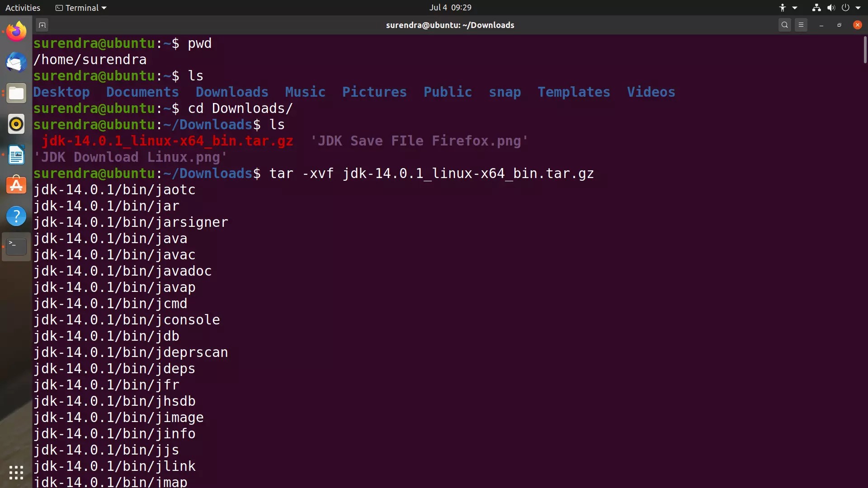This screenshot has height=488, width=868.
Task: Minimize the terminal window
Action: tap(821, 25)
